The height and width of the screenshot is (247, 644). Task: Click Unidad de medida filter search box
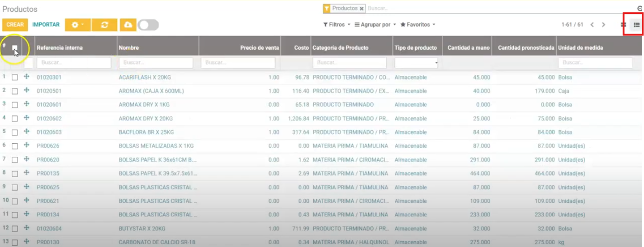click(595, 63)
